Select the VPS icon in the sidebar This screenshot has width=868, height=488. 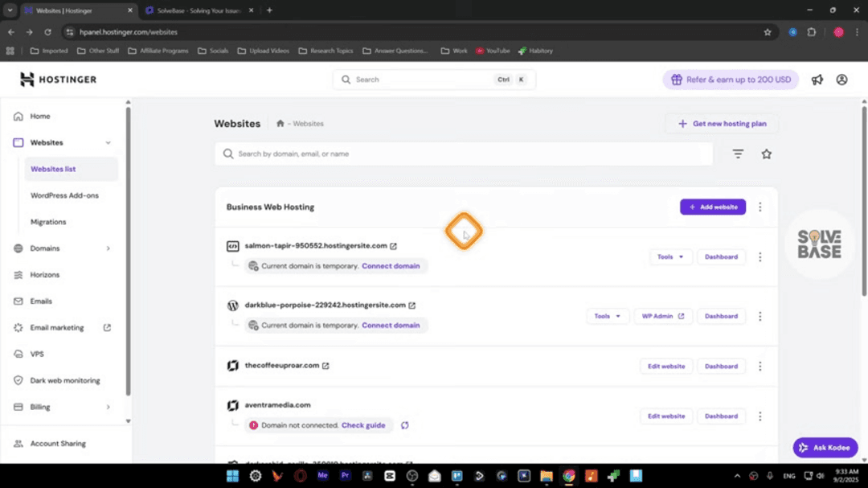[x=18, y=354]
